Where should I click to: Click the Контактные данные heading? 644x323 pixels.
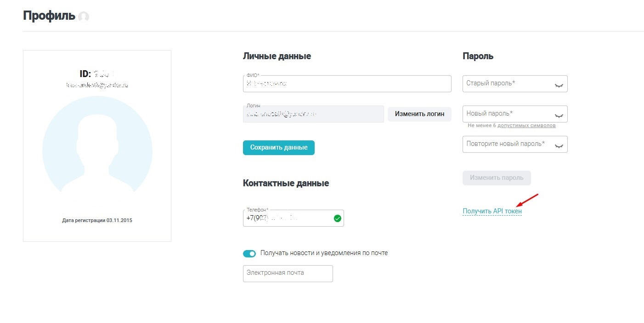coord(286,184)
